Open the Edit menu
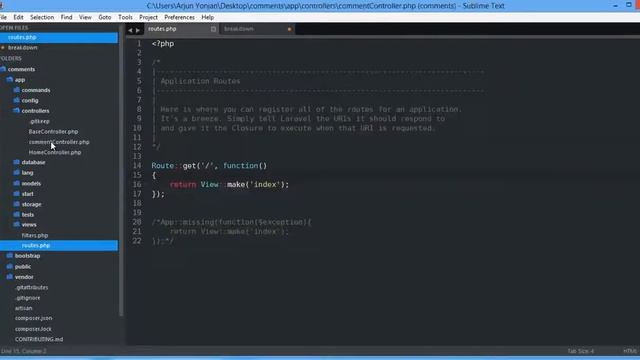Screen dimensions: 640x360 point(18,17)
